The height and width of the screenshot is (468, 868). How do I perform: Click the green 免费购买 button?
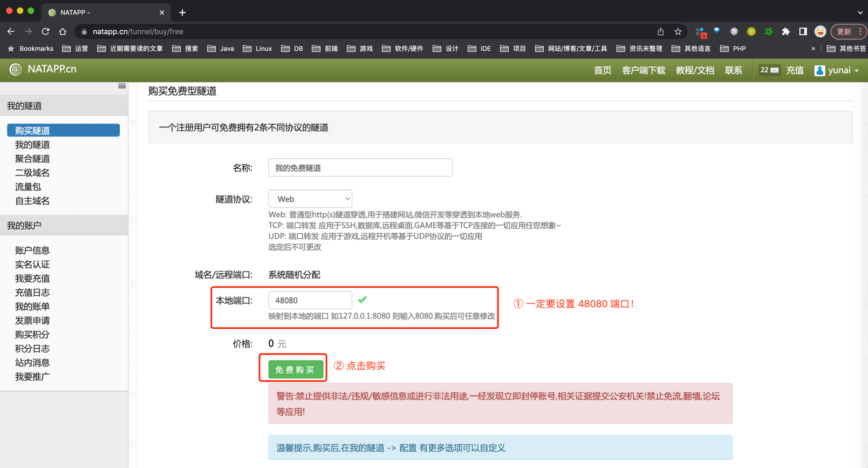point(295,370)
